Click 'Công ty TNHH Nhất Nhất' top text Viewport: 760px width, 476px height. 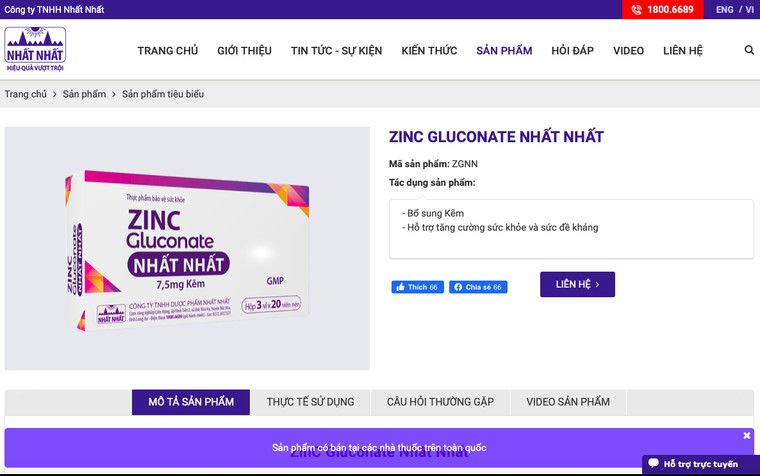[54, 10]
